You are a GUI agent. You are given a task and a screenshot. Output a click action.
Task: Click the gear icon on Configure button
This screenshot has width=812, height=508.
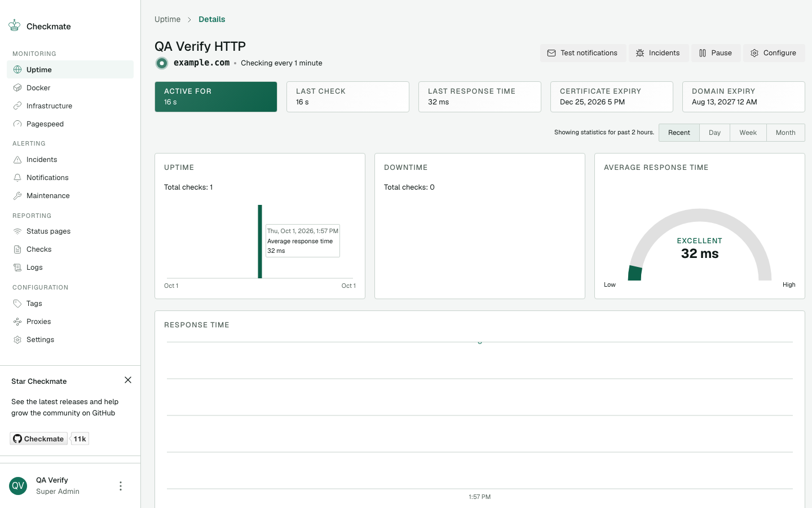pos(754,53)
